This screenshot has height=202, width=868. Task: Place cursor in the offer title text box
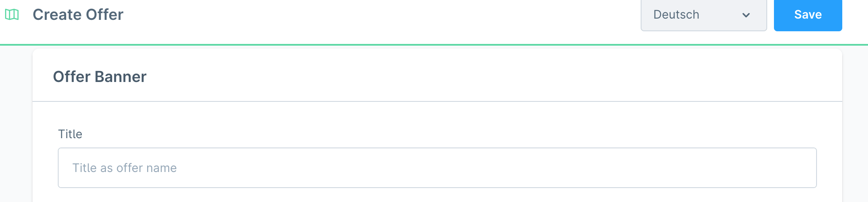tap(437, 168)
